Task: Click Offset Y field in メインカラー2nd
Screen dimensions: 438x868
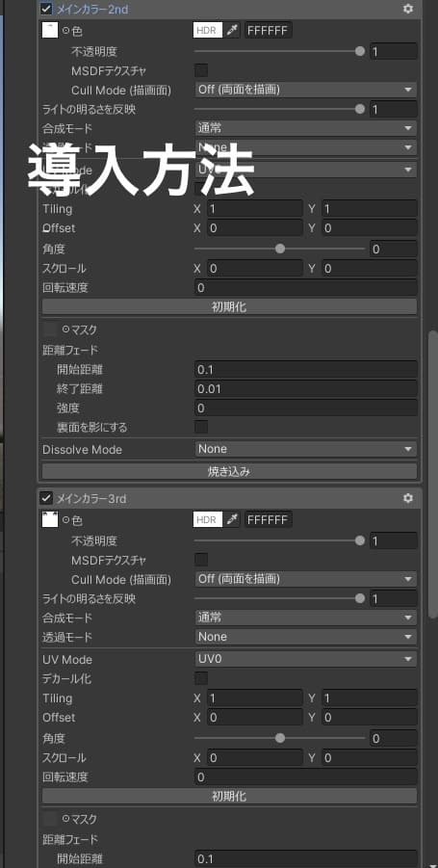Action: 370,228
